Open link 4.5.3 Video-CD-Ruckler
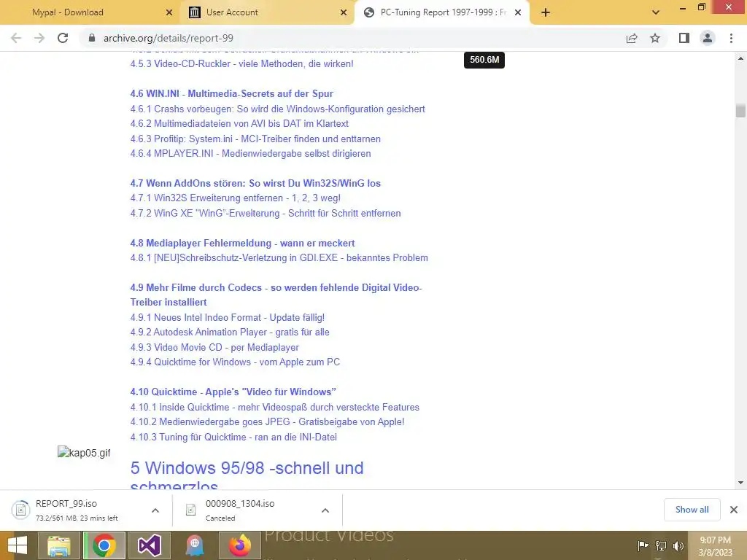 (x=242, y=64)
